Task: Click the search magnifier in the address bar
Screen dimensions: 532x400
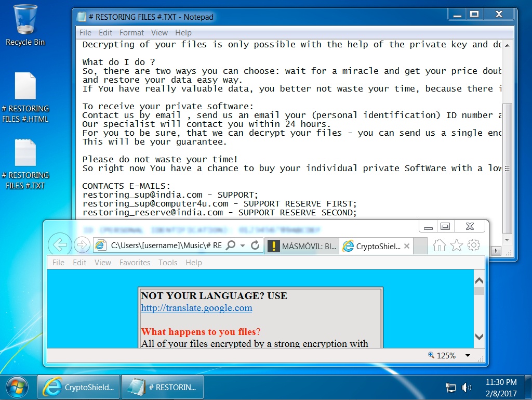Action: [x=231, y=245]
